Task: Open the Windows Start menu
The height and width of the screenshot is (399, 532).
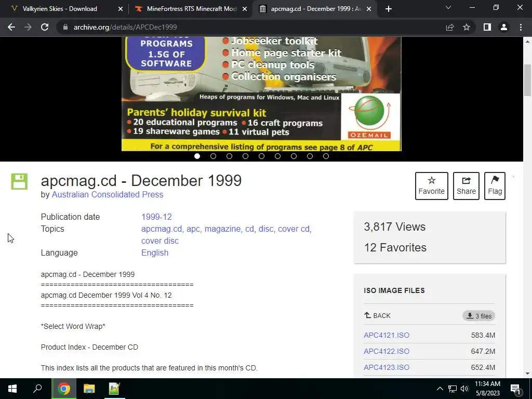Action: coord(12,389)
